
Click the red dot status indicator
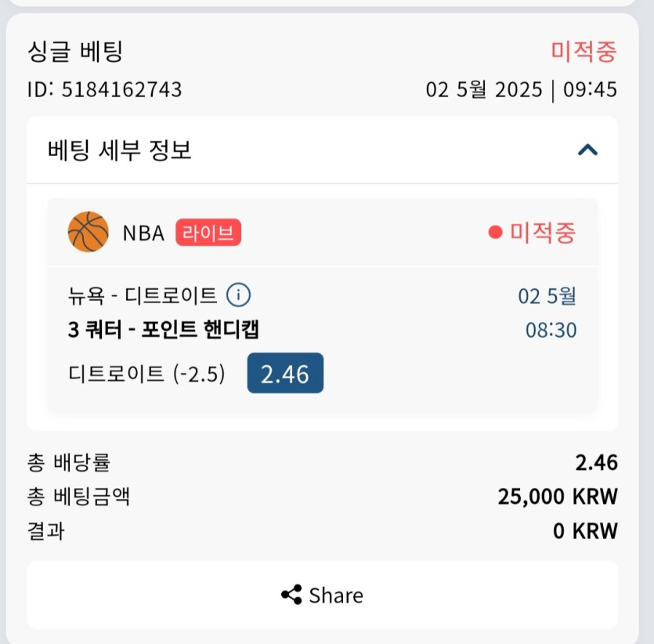[495, 233]
